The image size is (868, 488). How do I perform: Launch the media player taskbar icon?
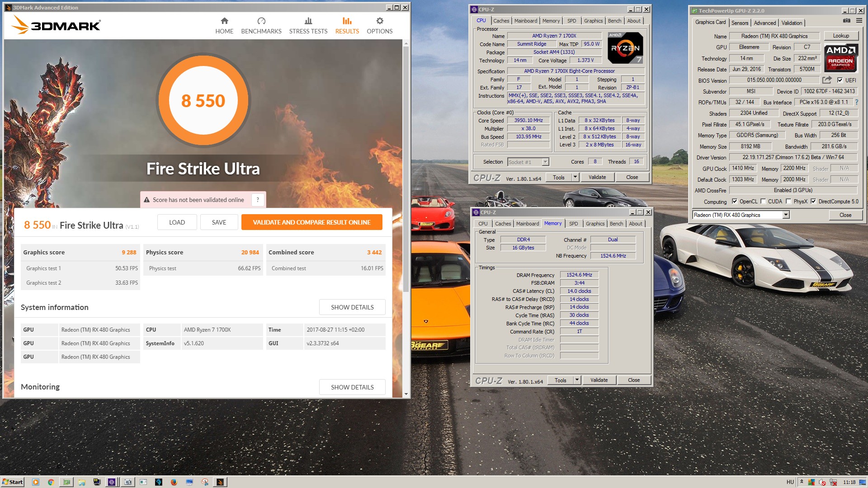click(x=36, y=482)
